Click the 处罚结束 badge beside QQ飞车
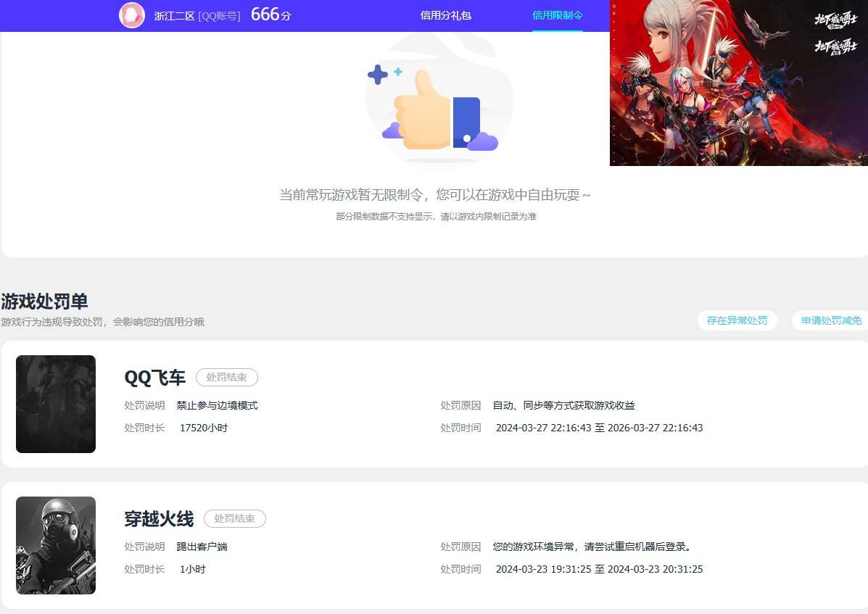The image size is (868, 614). 226,377
